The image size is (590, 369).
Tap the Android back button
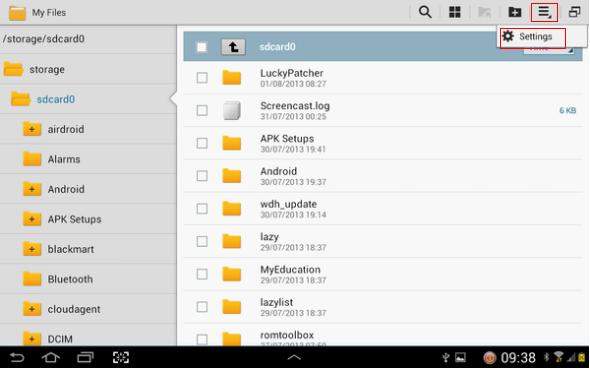click(x=17, y=357)
